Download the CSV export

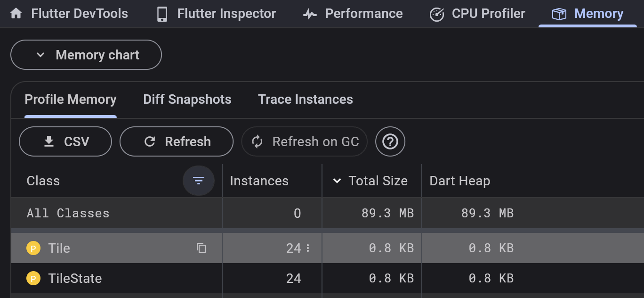click(65, 141)
